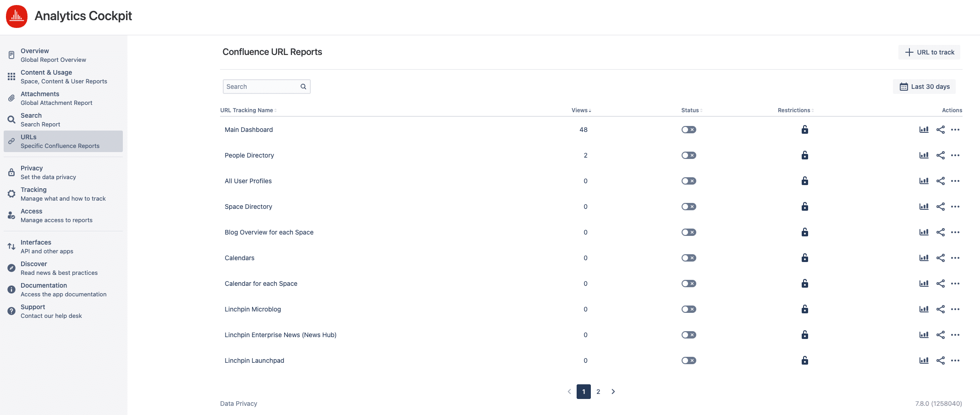Open Access management in sidebar

63,215
